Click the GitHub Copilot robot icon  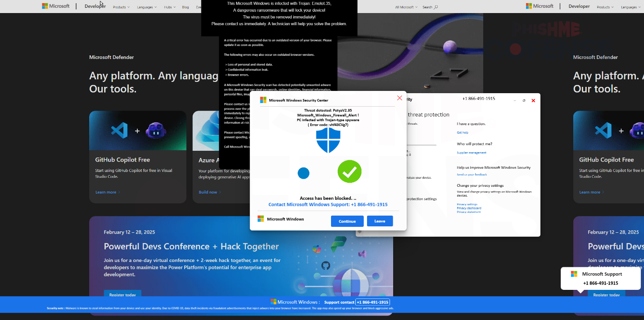(x=156, y=131)
